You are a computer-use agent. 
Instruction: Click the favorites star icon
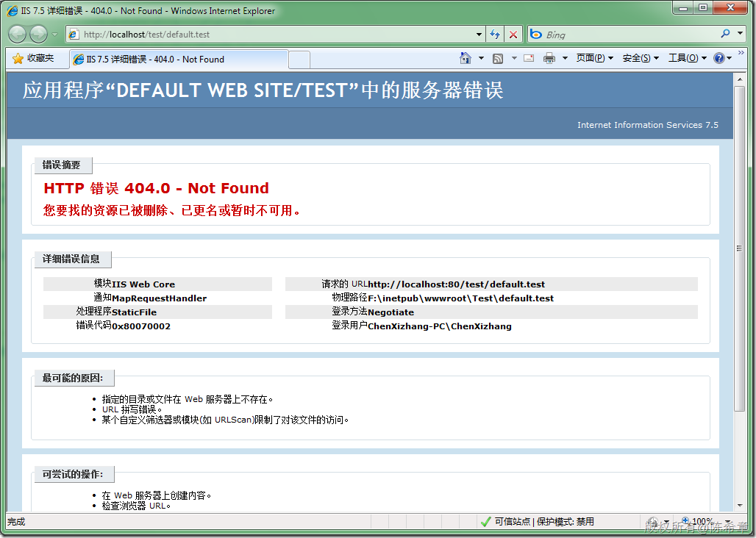18,59
